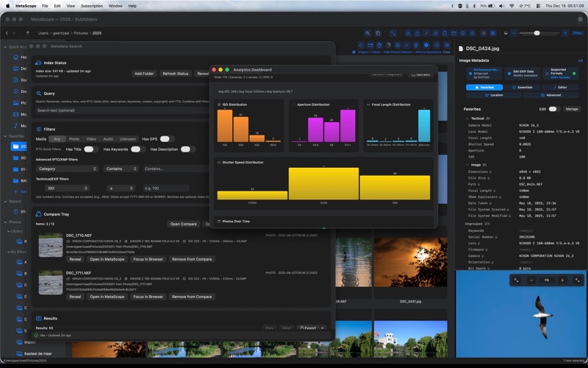The image size is (588, 368).
Task: Click the expand arrows icon in main toolbar
Action: coord(392,33)
